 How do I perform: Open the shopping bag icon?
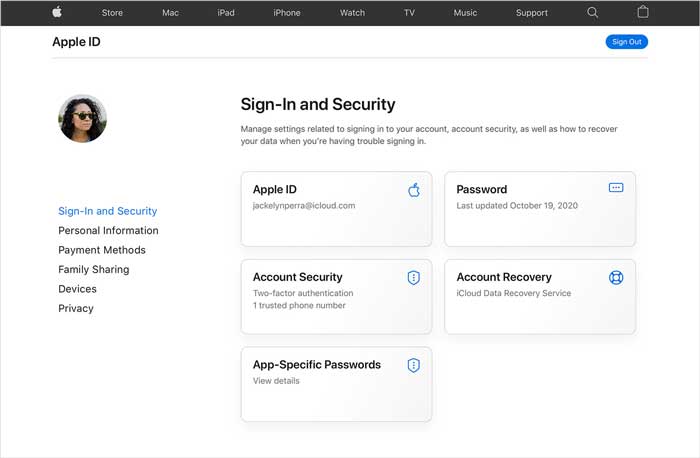pos(643,12)
